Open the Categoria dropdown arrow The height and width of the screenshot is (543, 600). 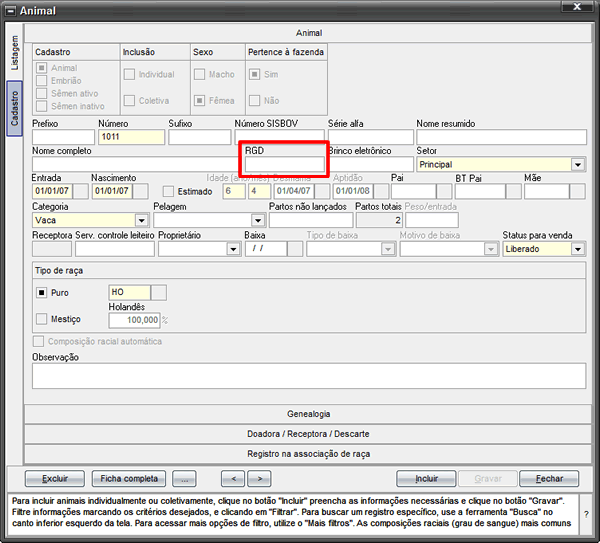(x=141, y=220)
